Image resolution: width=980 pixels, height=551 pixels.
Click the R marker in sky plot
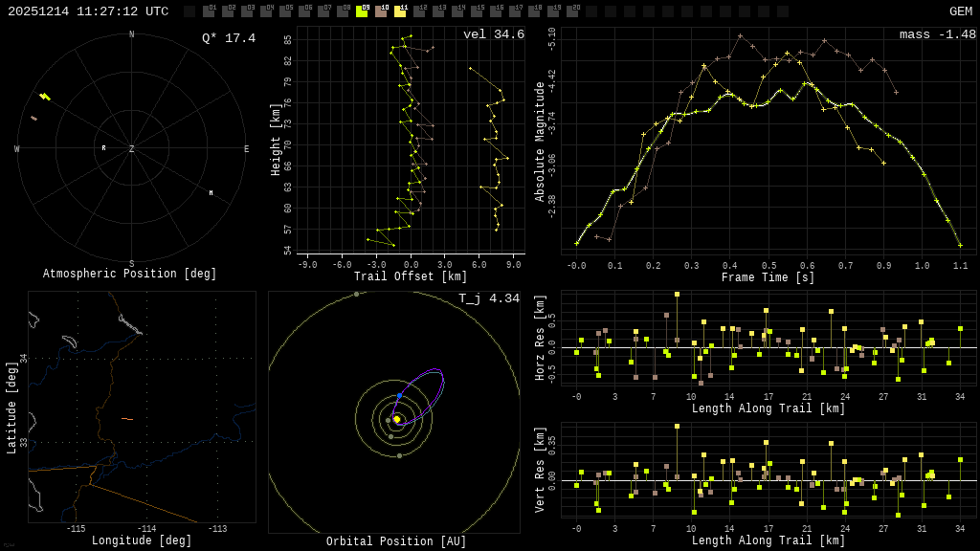click(103, 148)
